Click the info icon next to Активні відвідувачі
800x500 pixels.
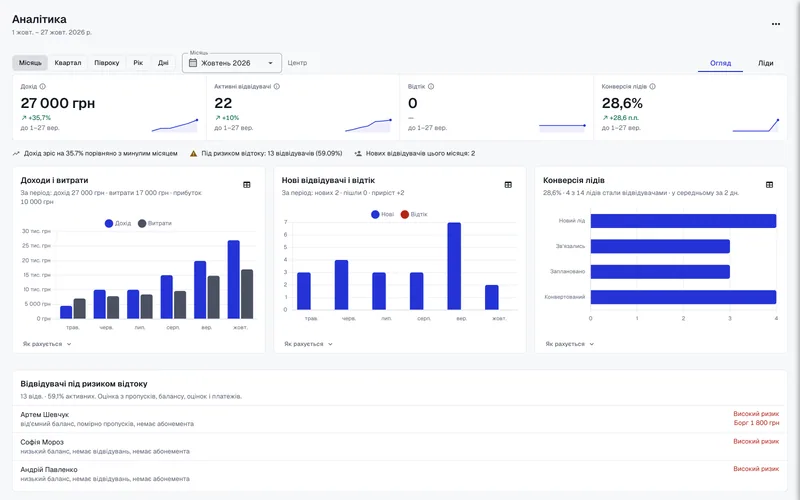tap(277, 87)
